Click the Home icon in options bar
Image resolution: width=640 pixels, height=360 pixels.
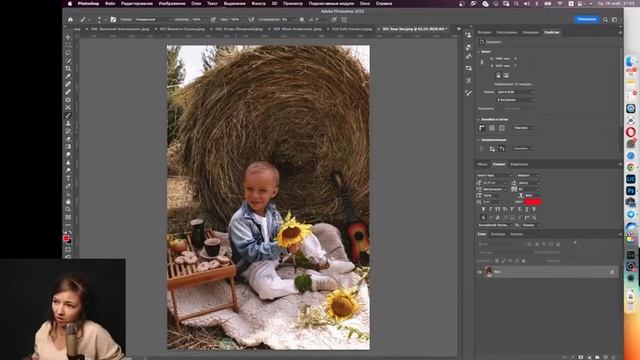(x=70, y=20)
